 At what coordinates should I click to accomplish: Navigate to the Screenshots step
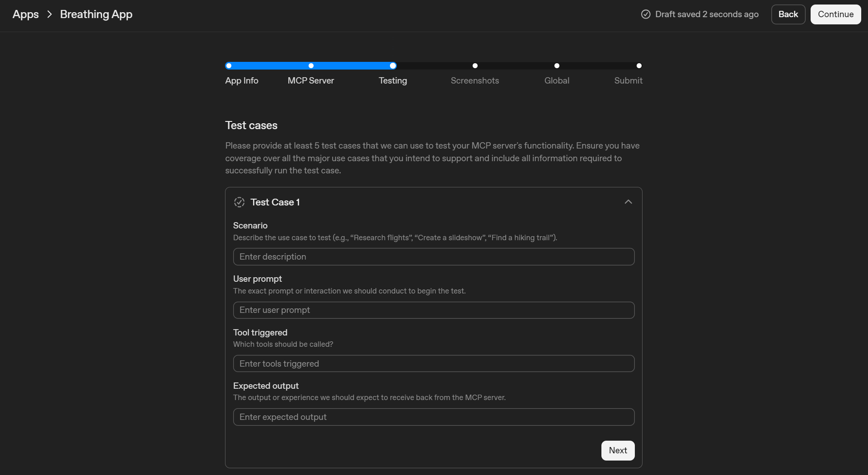point(475,80)
